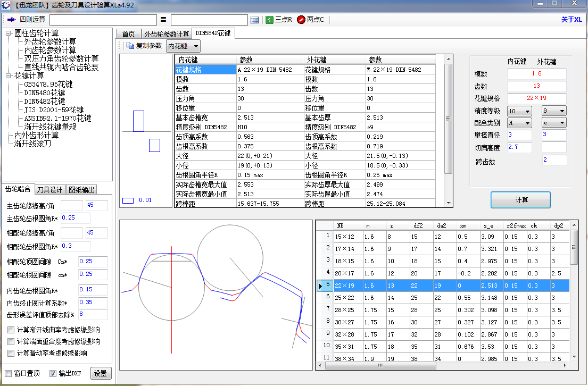Screen dimensions: 588x386
Task: Click the df2 column header
Action: (x=421, y=225)
